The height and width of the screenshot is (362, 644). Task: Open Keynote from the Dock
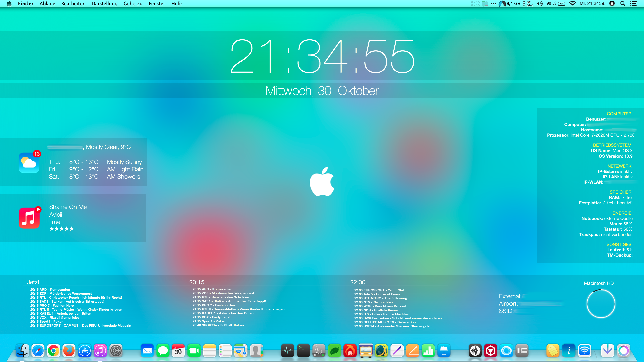pos(444,351)
